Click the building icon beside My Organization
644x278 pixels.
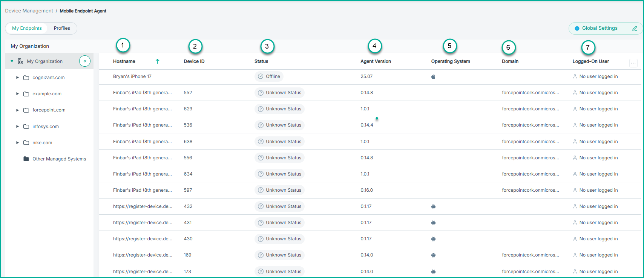tap(20, 61)
